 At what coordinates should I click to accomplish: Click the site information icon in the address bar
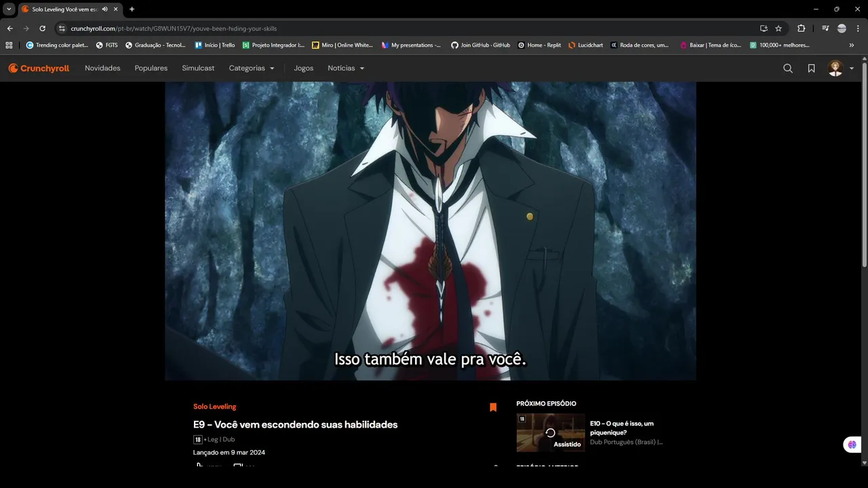pos(62,28)
